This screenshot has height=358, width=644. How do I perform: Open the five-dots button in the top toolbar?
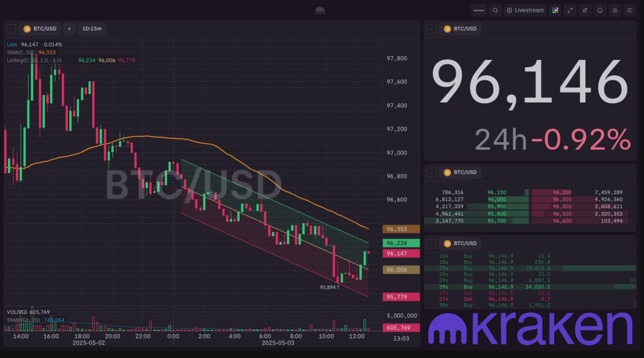point(478,10)
